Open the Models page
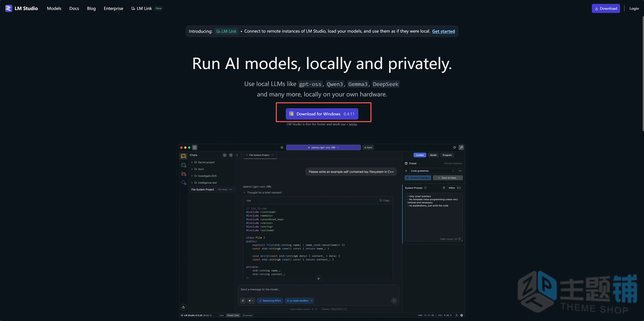644x321 pixels. tap(54, 8)
